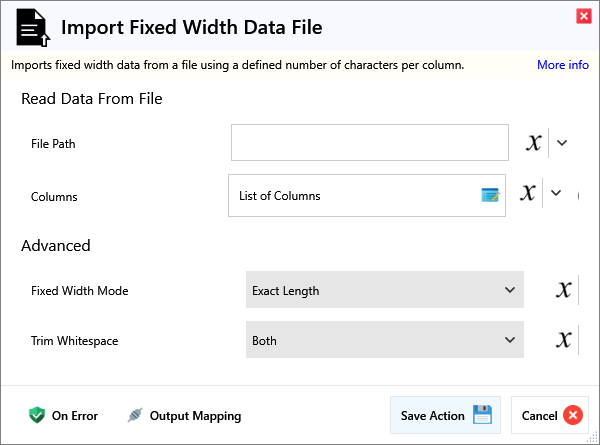
Task: Expand the File Path variable chevron
Action: (x=562, y=143)
